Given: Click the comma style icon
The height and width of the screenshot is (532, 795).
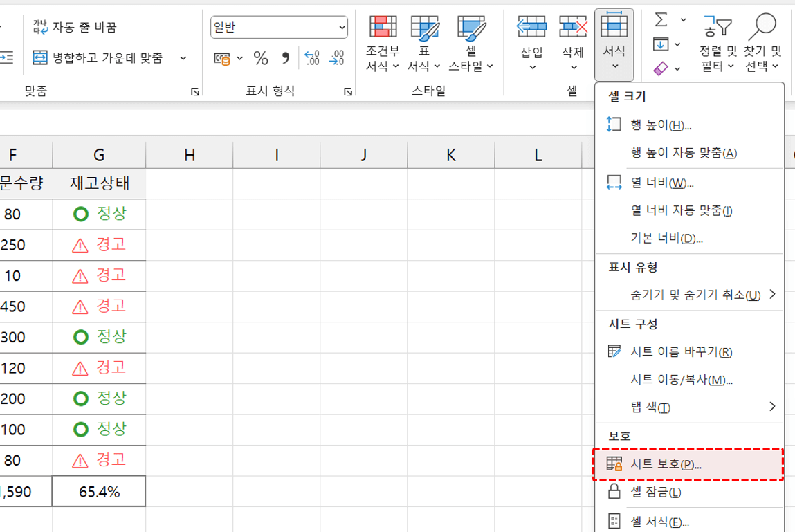Looking at the screenshot, I should tap(284, 58).
